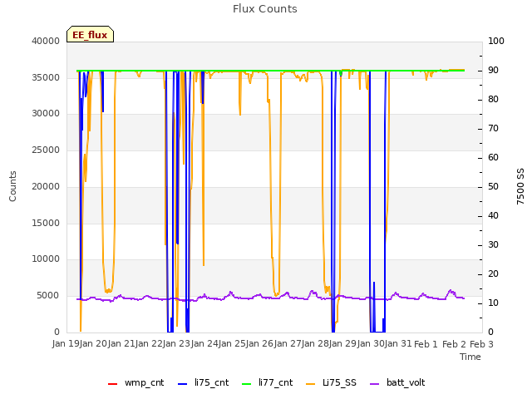Screen dimensions: 532x399
Task: Click the 70 tick on right axis
Action: click(x=493, y=129)
